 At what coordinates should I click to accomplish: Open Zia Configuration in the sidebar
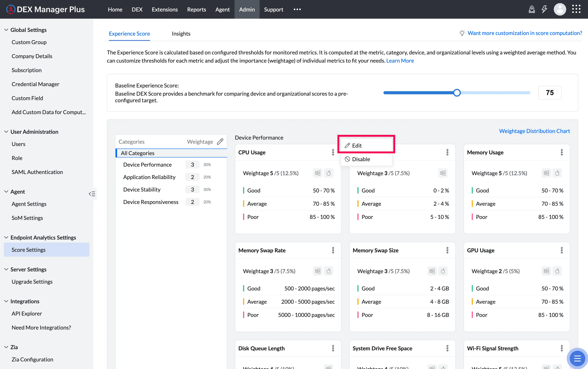32,359
